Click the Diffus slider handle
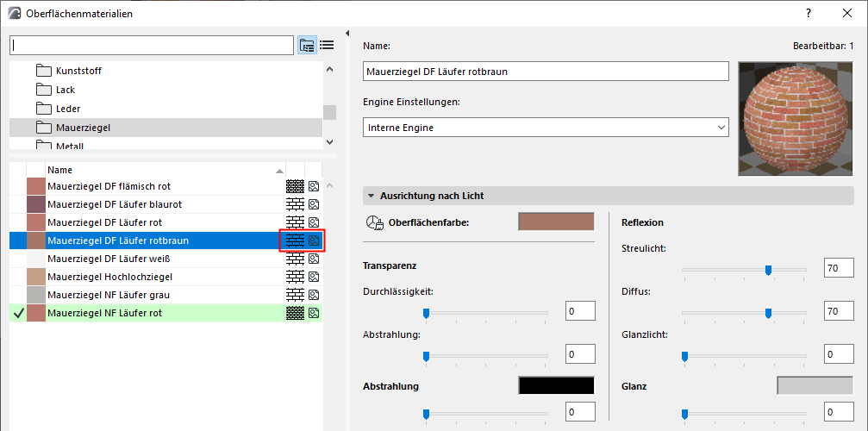This screenshot has height=431, width=868. coord(768,314)
